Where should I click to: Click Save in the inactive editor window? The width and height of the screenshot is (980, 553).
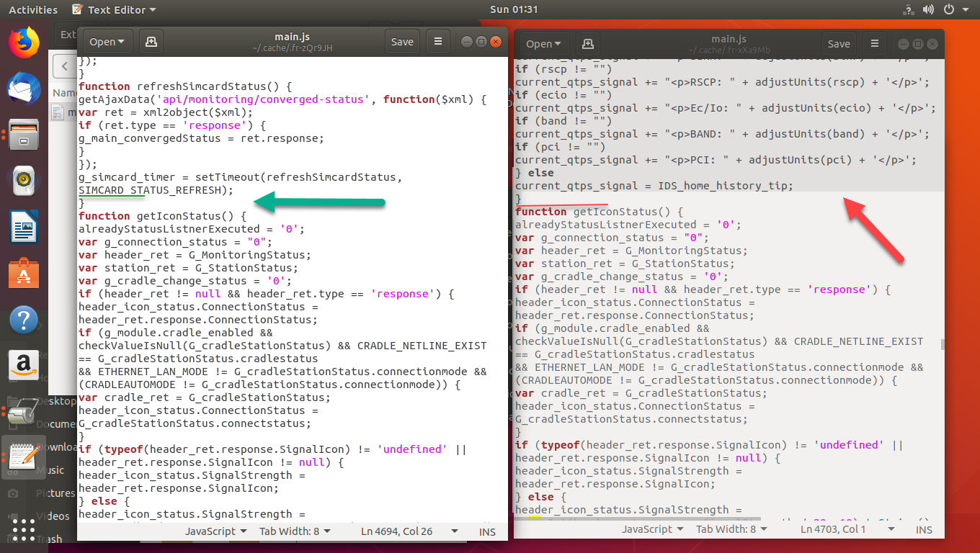839,44
